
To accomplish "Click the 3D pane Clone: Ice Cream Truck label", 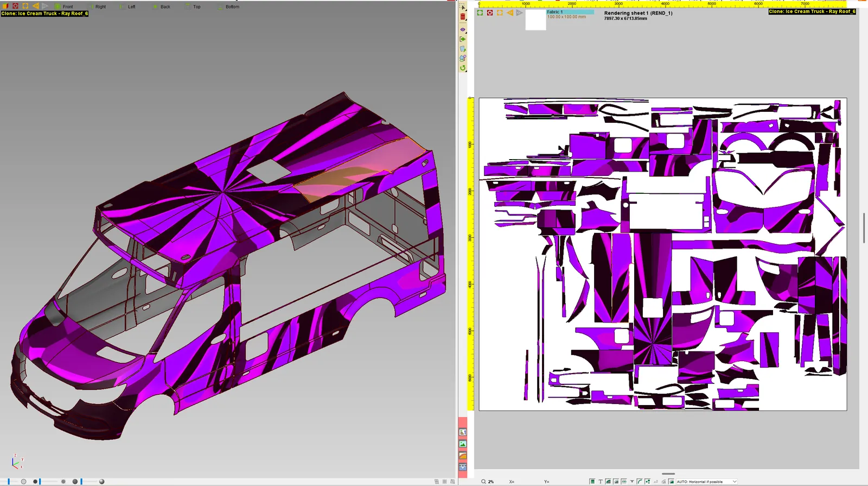I will 44,14.
